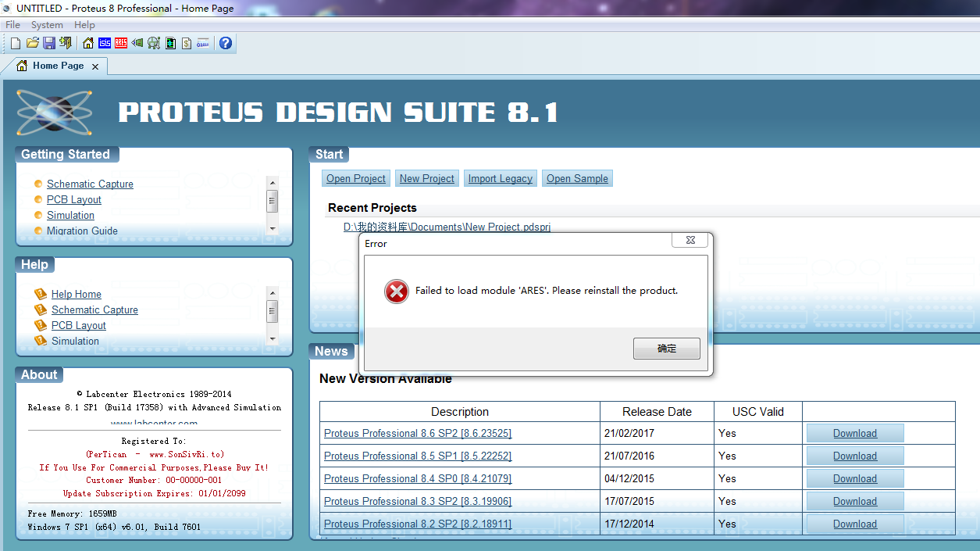Click release date 21/07/2016
Viewport: 980px width, 551px height.
[x=631, y=456]
